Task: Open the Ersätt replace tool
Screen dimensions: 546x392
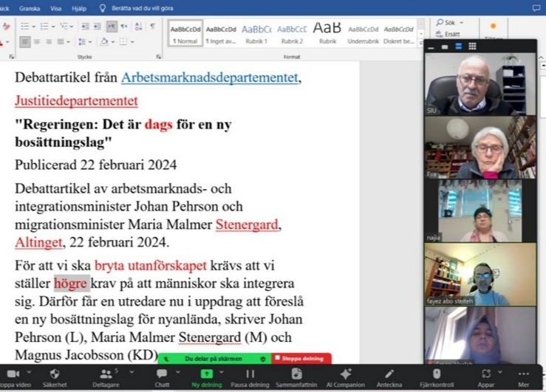Action: click(x=448, y=34)
